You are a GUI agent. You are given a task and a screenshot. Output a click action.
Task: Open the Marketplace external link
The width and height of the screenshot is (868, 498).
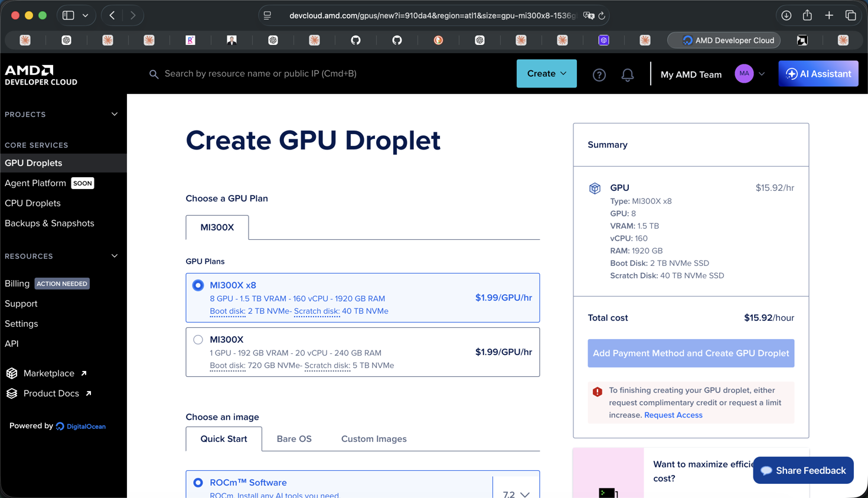tap(55, 373)
